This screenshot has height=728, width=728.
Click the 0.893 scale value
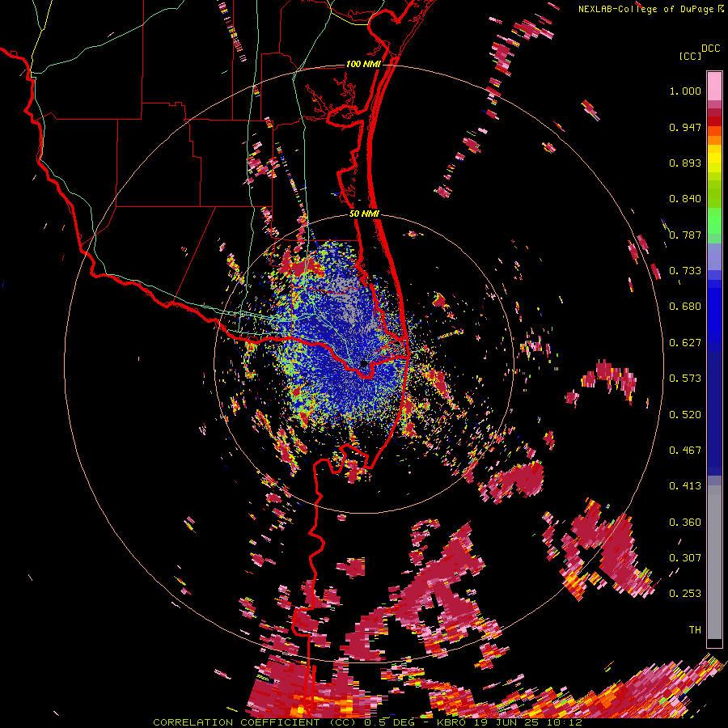point(685,163)
